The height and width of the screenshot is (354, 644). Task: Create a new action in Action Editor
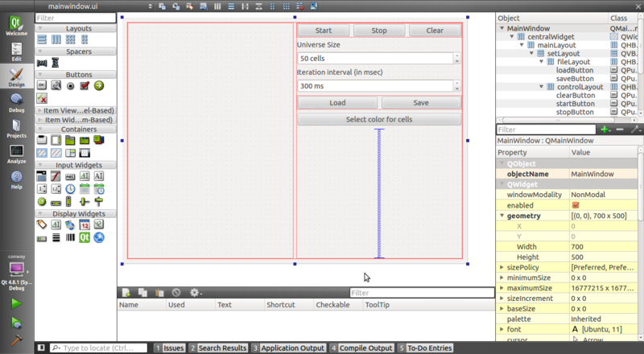126,292
